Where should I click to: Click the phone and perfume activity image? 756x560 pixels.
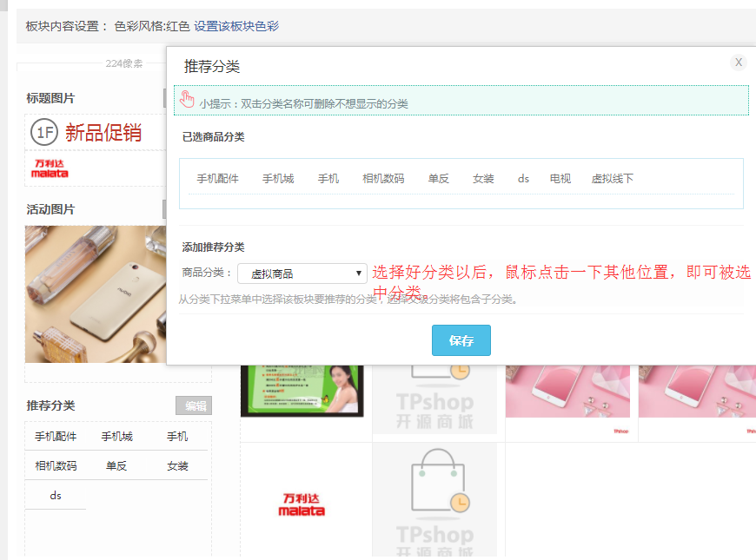95,293
